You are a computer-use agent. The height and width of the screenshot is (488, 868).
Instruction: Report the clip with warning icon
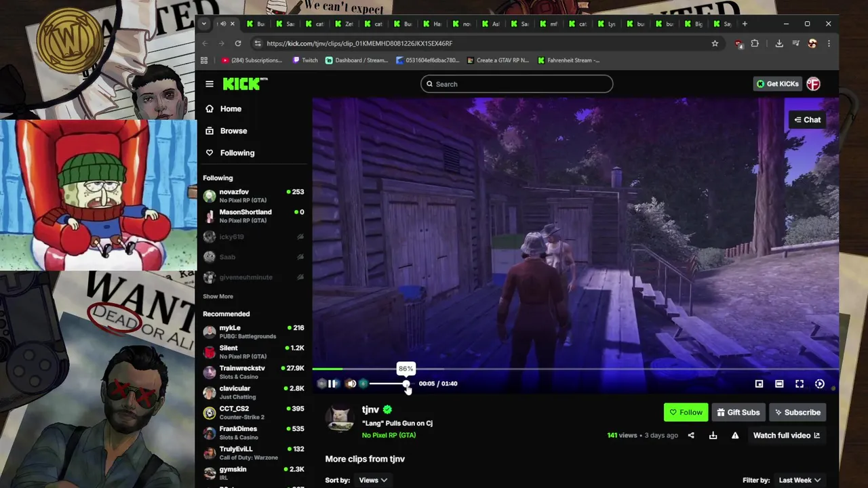[735, 435]
